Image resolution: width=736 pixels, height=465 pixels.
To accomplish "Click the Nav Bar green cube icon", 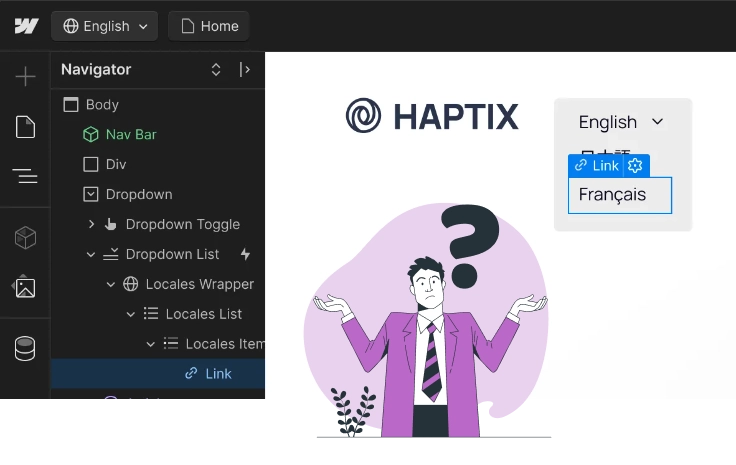I will 91,135.
